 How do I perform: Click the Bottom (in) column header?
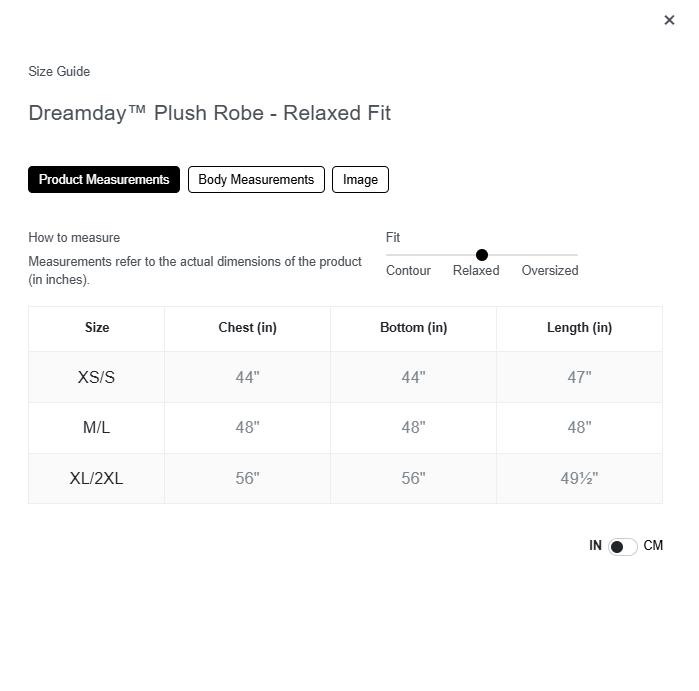click(413, 328)
